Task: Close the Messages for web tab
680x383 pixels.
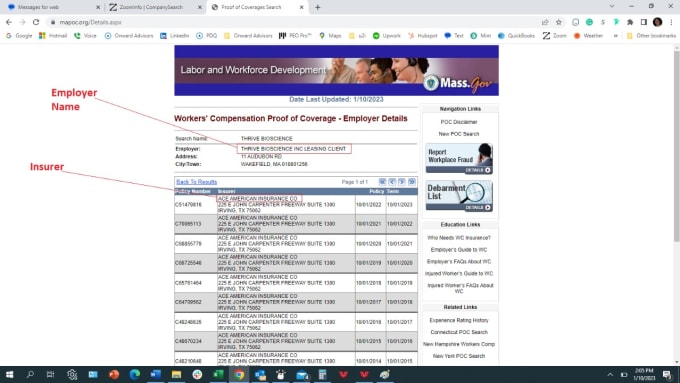Action: (x=98, y=7)
